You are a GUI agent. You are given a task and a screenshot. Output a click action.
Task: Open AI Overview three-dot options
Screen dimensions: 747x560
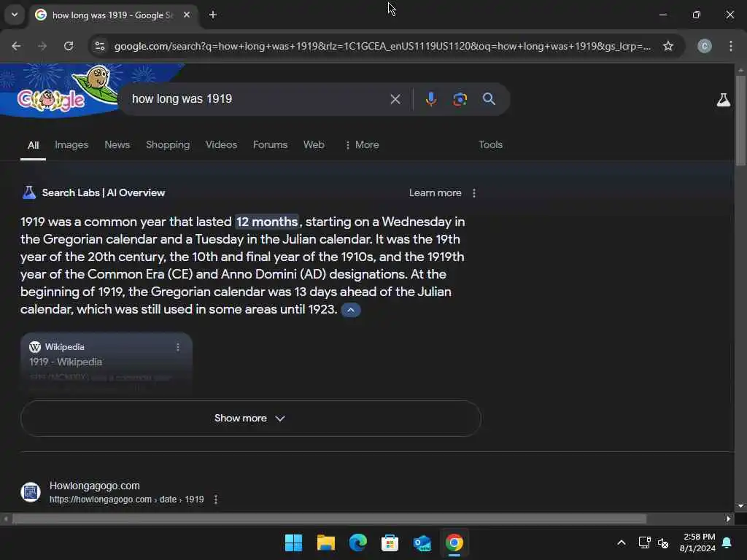[473, 192]
